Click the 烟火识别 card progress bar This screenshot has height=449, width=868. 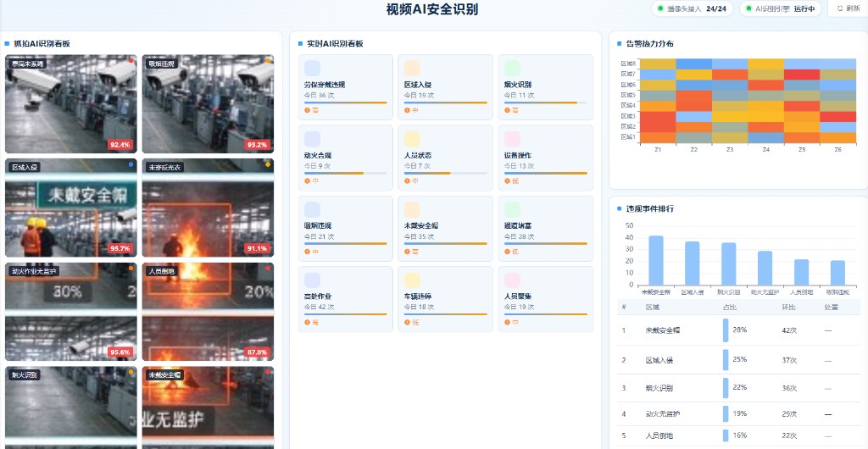pos(546,103)
